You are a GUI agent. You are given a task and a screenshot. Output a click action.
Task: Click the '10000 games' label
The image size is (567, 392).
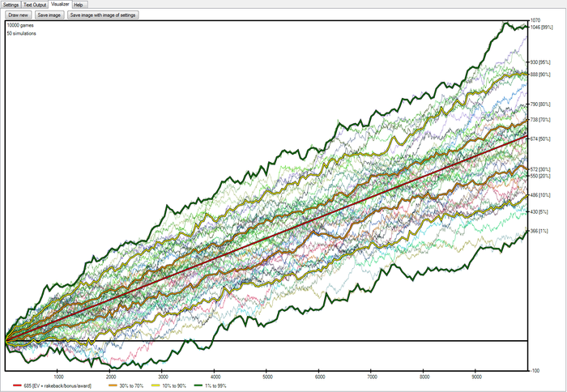[20, 25]
